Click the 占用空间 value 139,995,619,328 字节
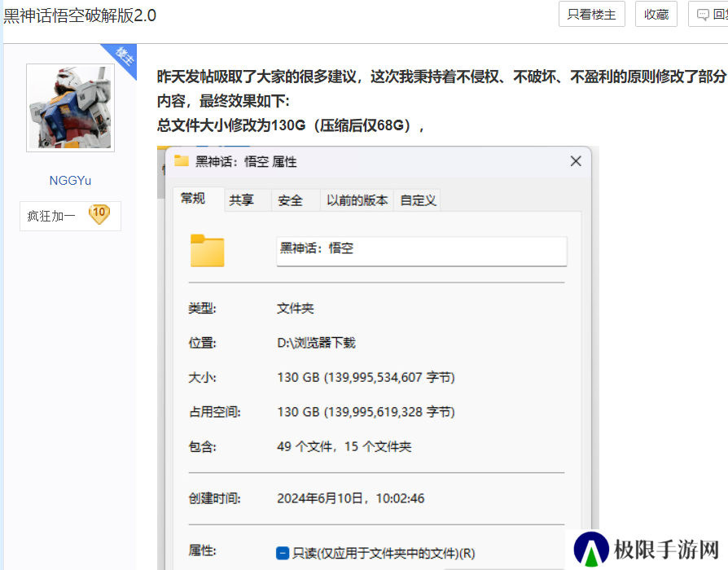The height and width of the screenshot is (570, 728). tap(366, 412)
